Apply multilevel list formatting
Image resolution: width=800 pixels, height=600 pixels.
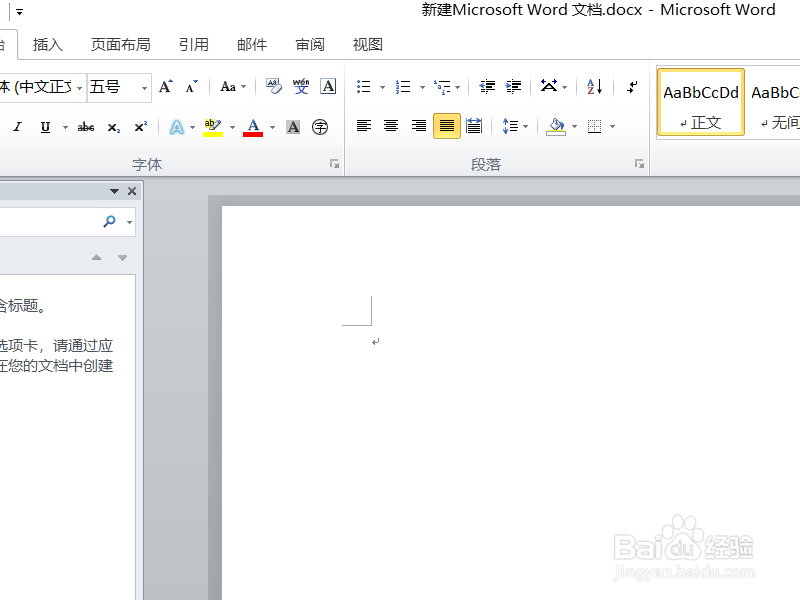[x=442, y=87]
